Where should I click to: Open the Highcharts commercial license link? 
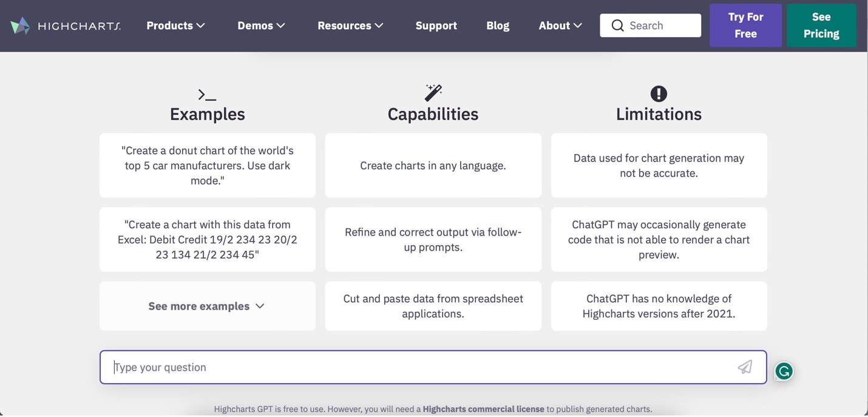click(x=484, y=409)
